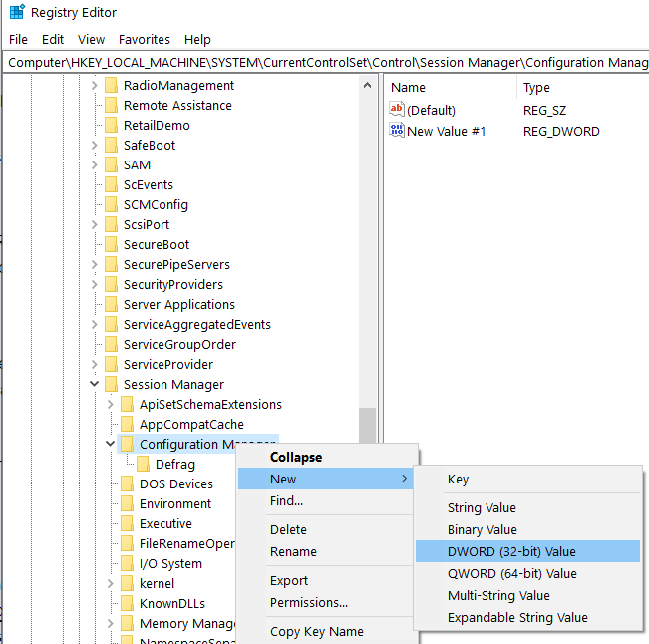Open the Help menu
The height and width of the screenshot is (644, 649).
click(x=197, y=39)
